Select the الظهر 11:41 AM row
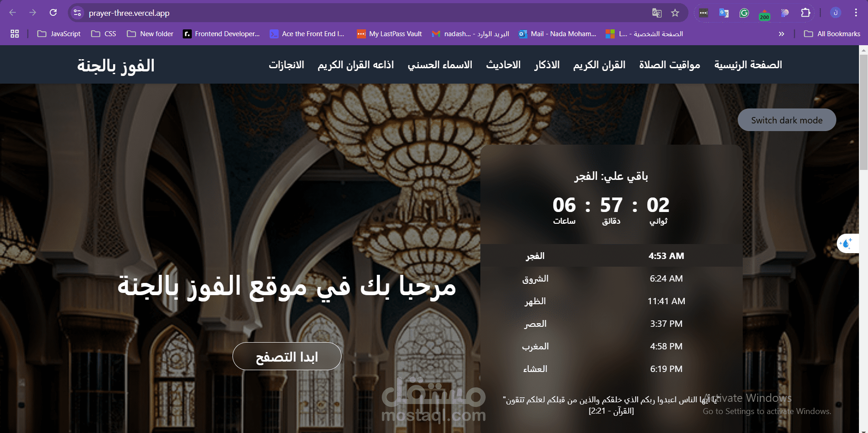 click(612, 301)
